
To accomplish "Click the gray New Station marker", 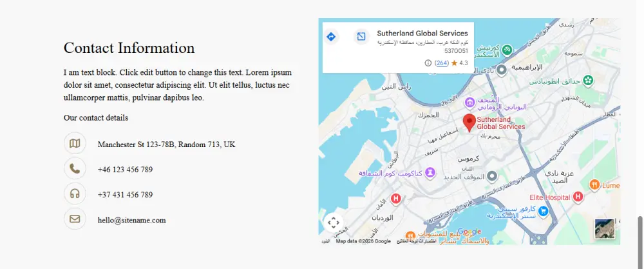I will pyautogui.click(x=492, y=177).
